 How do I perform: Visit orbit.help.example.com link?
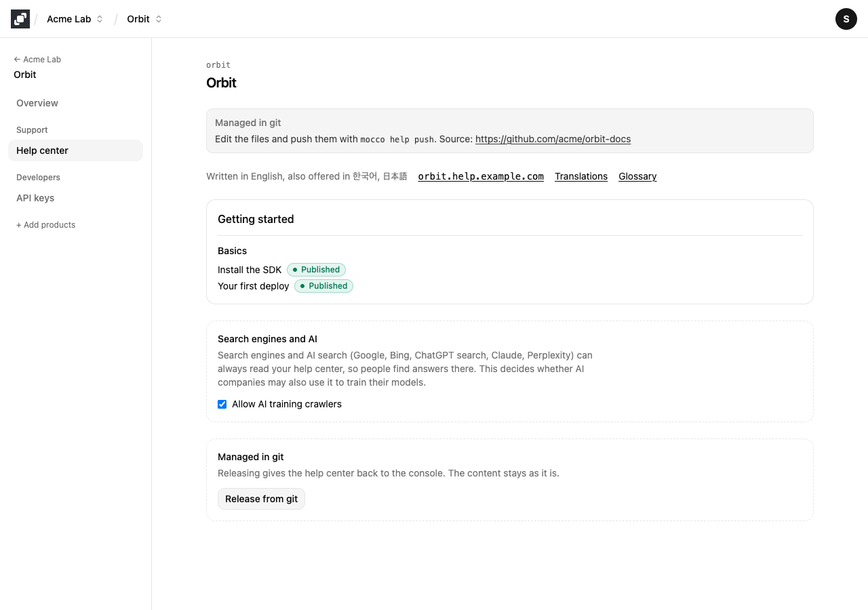pos(481,176)
